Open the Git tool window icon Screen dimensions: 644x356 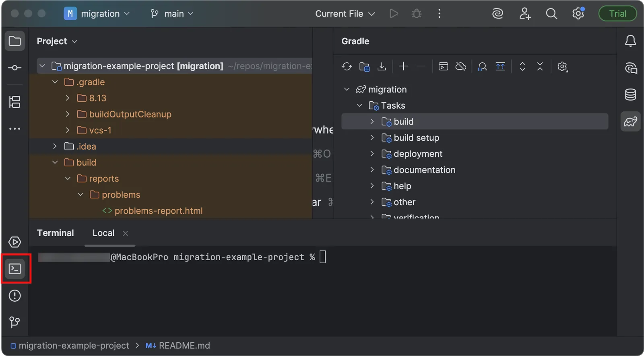click(15, 322)
